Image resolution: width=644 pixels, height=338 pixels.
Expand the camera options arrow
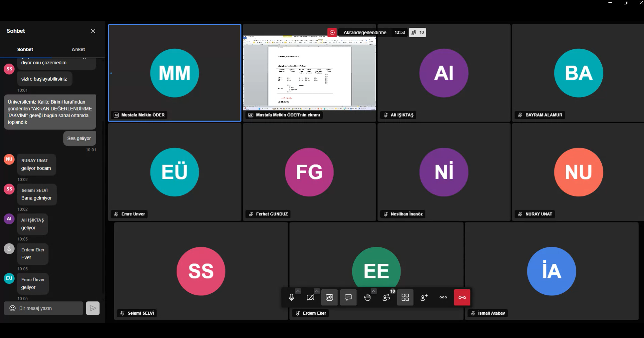click(x=317, y=291)
